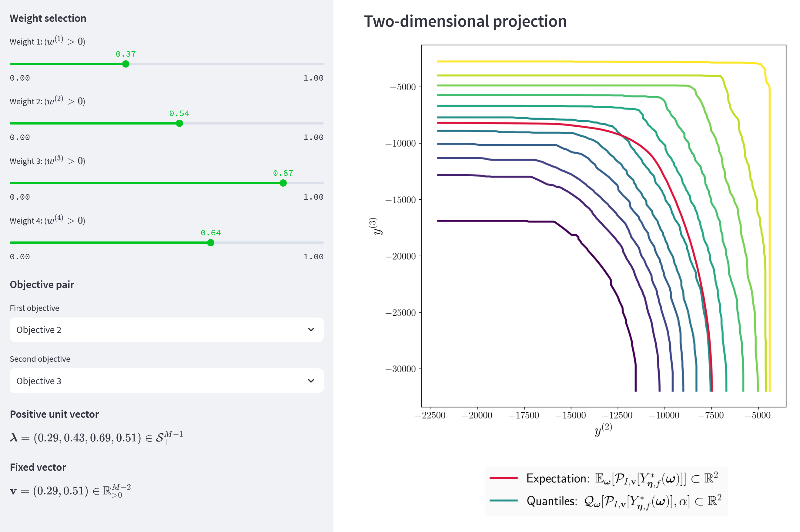Click the chevron arrow beside Objective 2
The height and width of the screenshot is (532, 800).
click(x=310, y=330)
